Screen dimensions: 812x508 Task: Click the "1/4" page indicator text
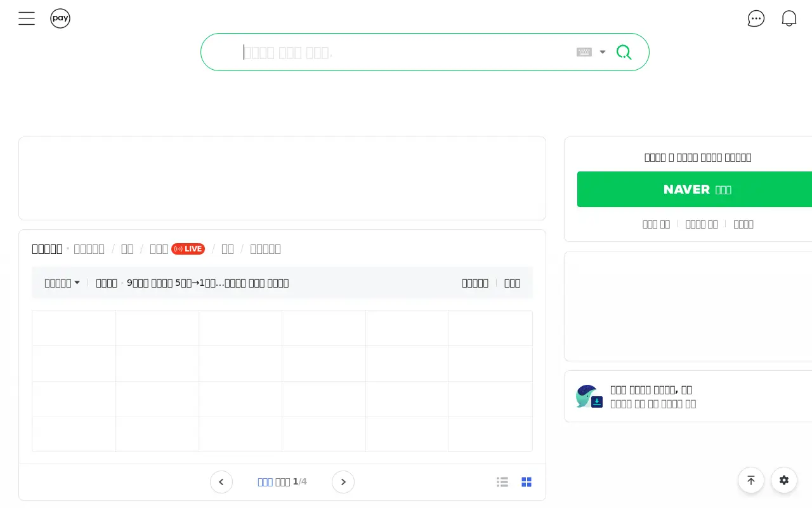[300, 482]
